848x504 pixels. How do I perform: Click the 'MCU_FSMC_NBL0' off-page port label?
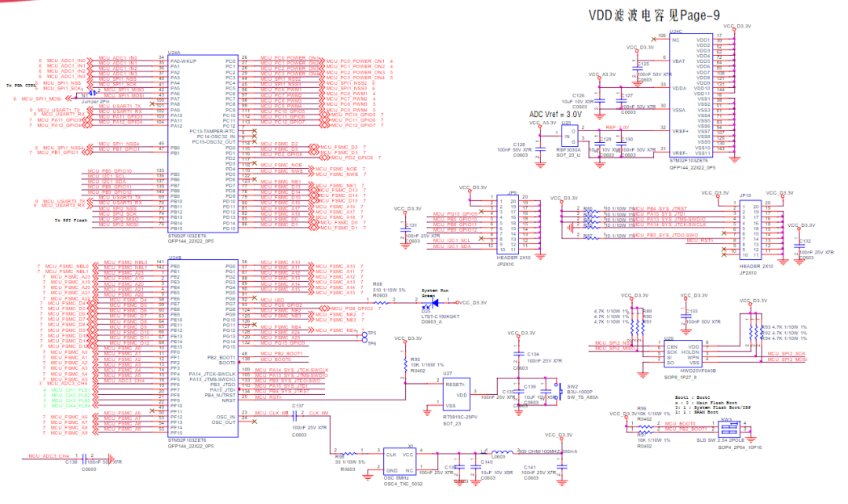point(67,267)
